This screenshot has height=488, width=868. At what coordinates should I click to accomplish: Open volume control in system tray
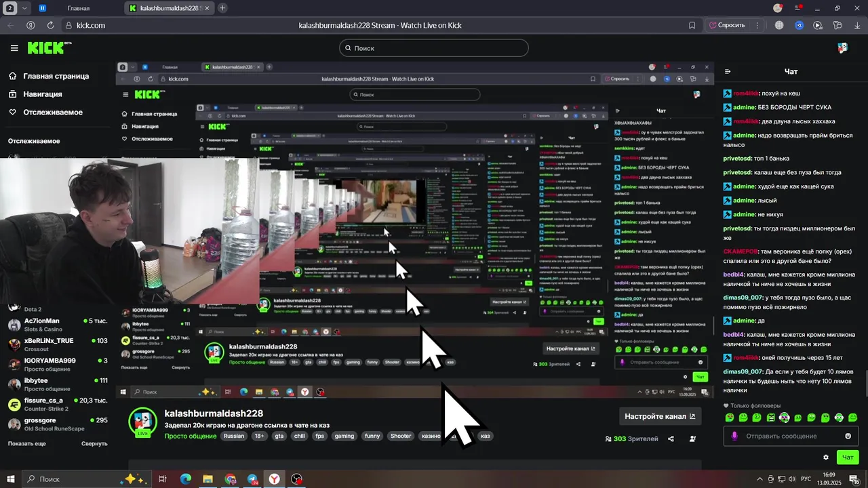tap(792, 479)
